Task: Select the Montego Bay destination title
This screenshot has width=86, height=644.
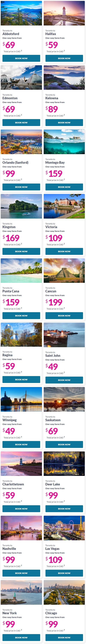Action: click(x=55, y=162)
